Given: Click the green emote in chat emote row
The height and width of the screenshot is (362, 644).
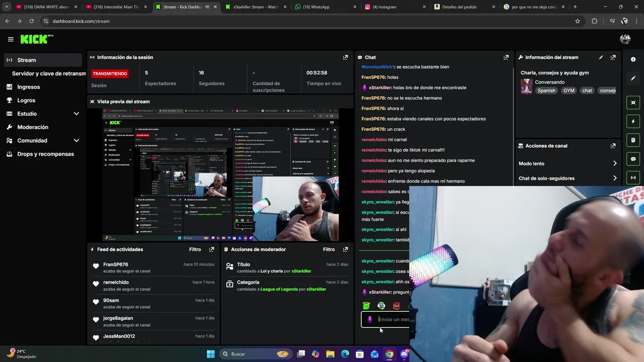Looking at the screenshot, I should pyautogui.click(x=366, y=306).
